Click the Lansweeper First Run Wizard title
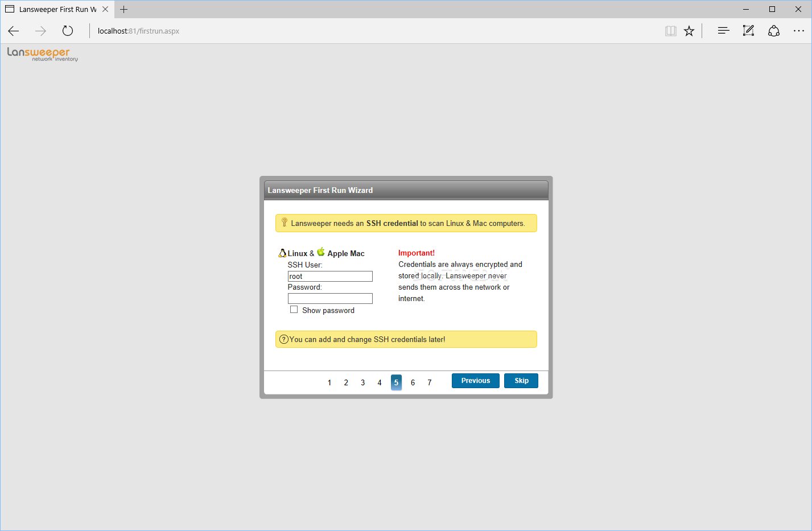The width and height of the screenshot is (812, 531). pos(320,190)
